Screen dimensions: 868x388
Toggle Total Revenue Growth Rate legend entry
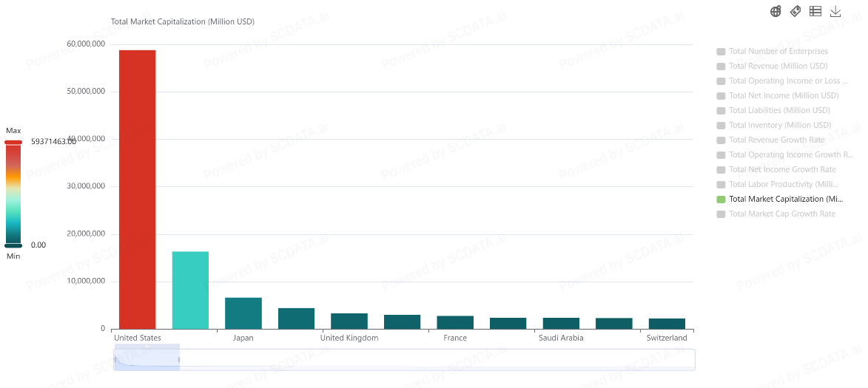pyautogui.click(x=776, y=140)
